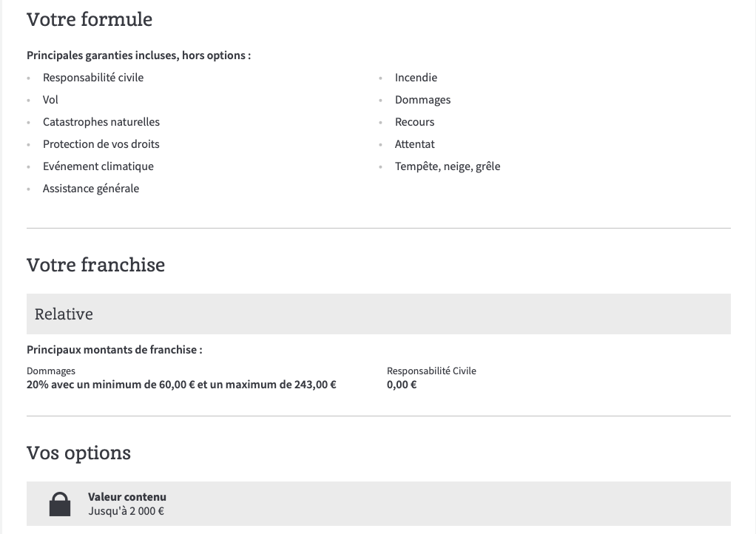Screen dimensions: 756x534
Task: Click the Vos options heading
Action: pyautogui.click(x=78, y=453)
